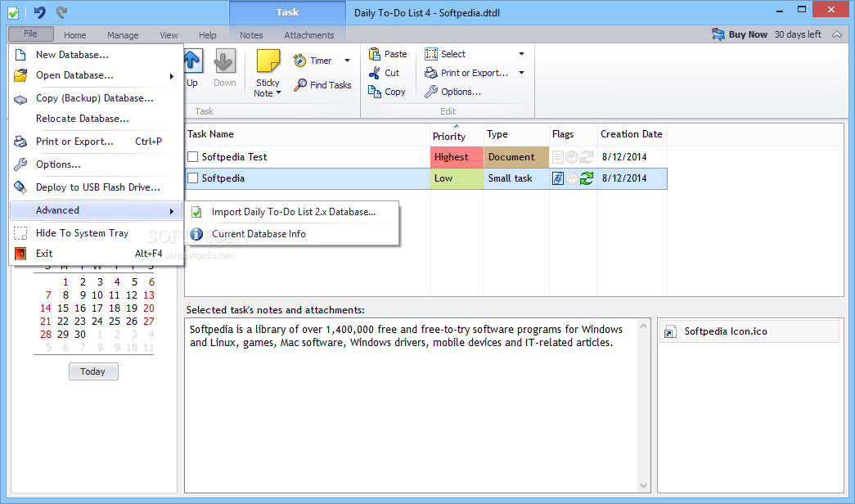Image resolution: width=855 pixels, height=504 pixels.
Task: Open the Select dropdown arrow
Action: click(x=521, y=54)
